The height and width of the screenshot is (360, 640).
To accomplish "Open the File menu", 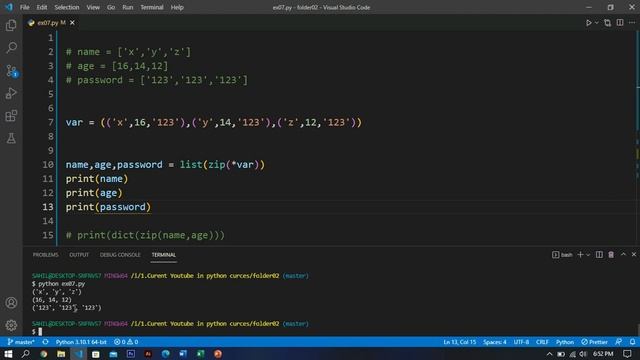I will [x=24, y=7].
